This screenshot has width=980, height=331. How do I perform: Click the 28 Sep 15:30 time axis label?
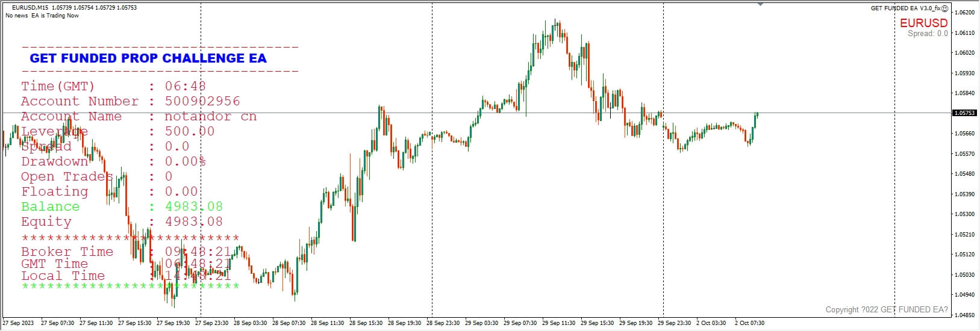coord(366,323)
